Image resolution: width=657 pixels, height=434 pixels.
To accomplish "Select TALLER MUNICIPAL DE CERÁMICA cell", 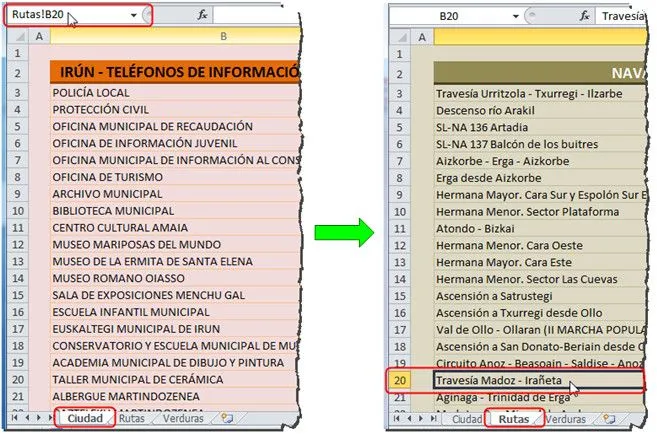I will coord(175,380).
